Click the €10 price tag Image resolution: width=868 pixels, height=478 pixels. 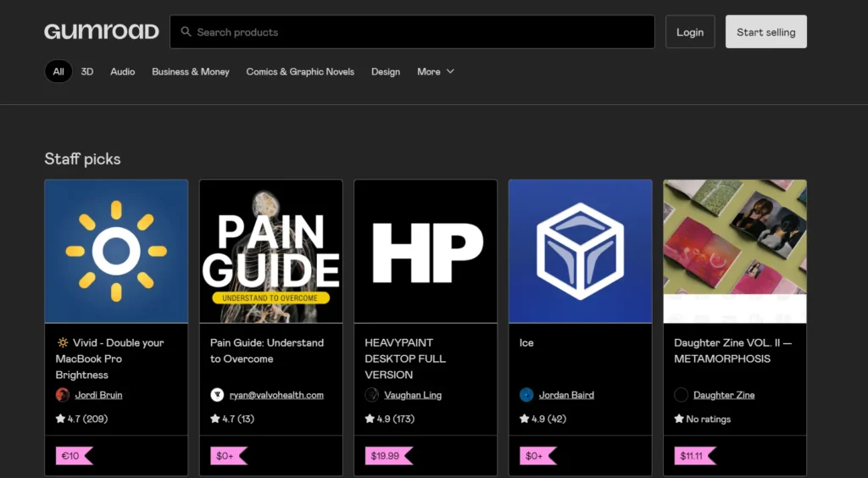74,456
